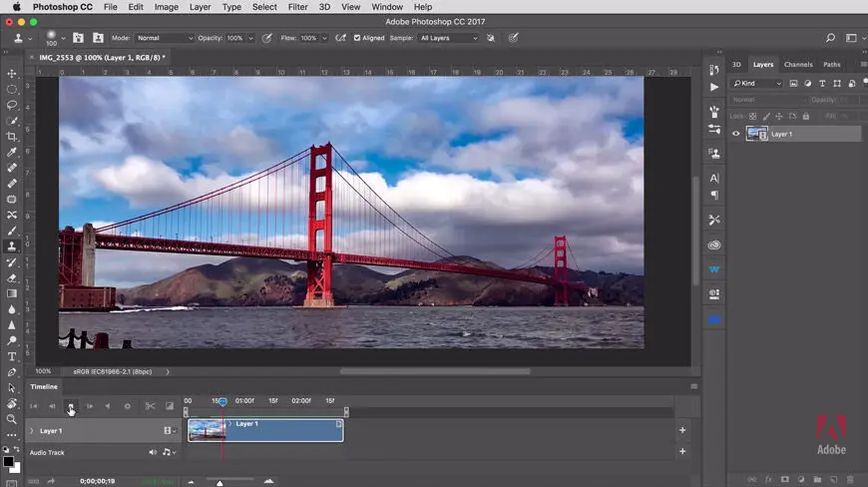
Task: Open the Sample All Layers dropdown
Action: point(448,38)
